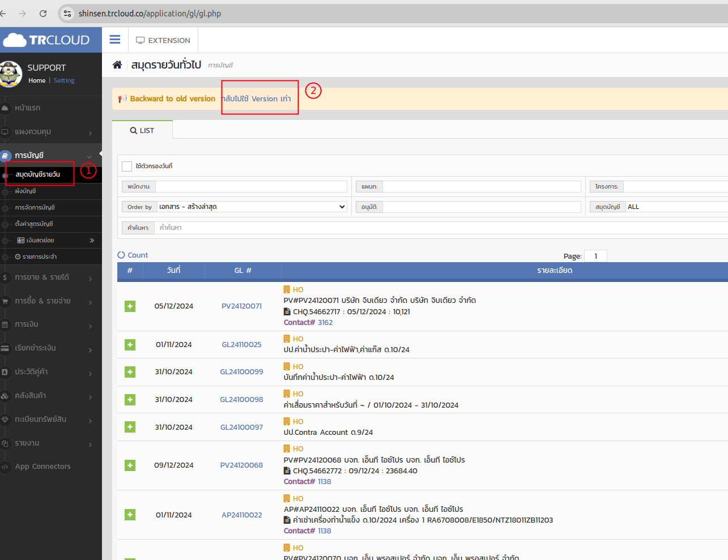Open GL number GL24100099 link

(242, 372)
